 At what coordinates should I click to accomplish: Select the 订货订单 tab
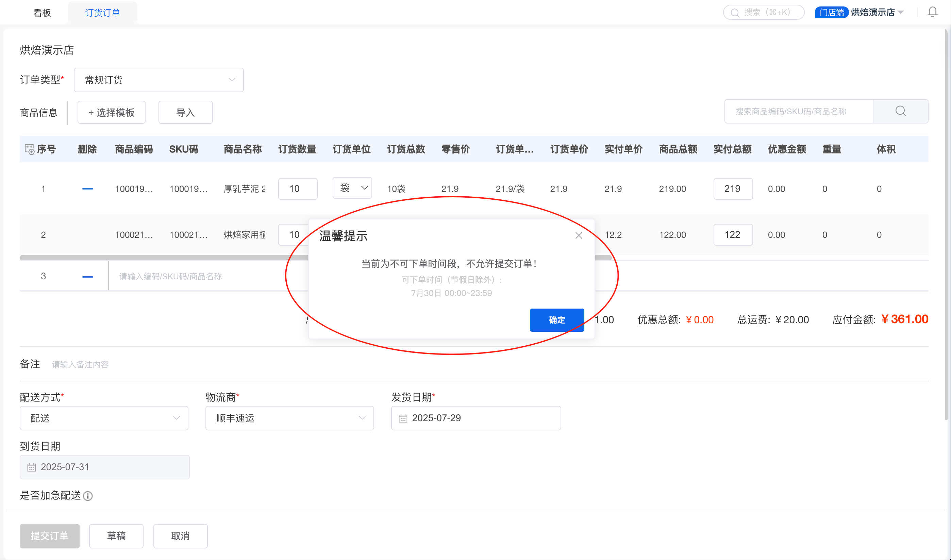102,13
